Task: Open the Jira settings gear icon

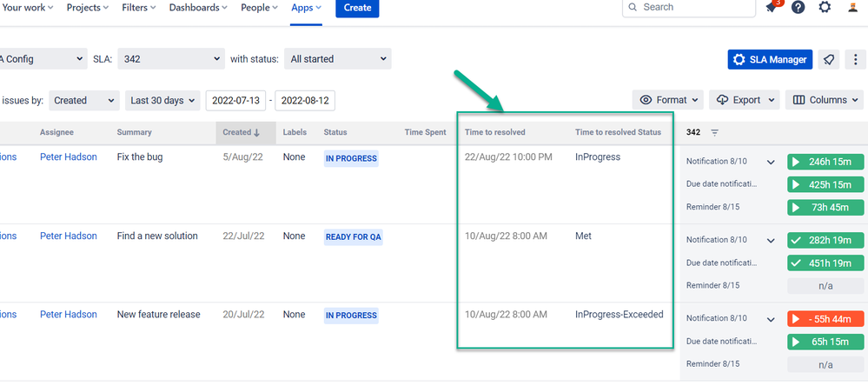Action: [825, 8]
